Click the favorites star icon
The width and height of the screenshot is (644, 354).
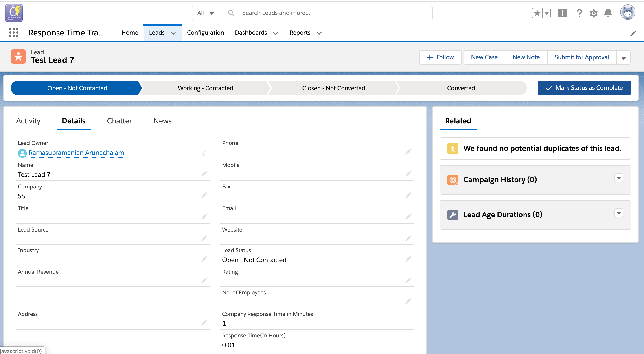[537, 13]
